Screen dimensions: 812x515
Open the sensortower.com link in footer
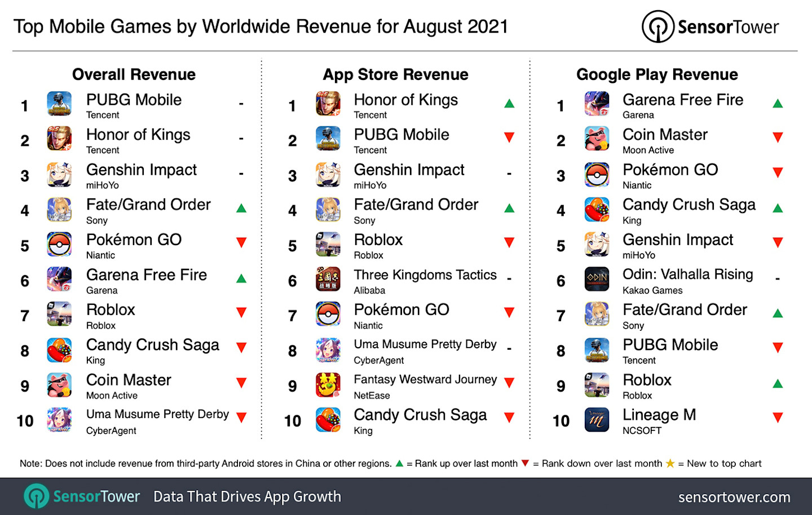[734, 496]
